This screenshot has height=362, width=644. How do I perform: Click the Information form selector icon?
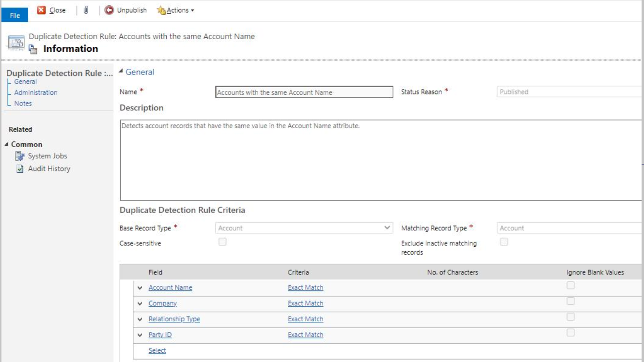pyautogui.click(x=33, y=48)
